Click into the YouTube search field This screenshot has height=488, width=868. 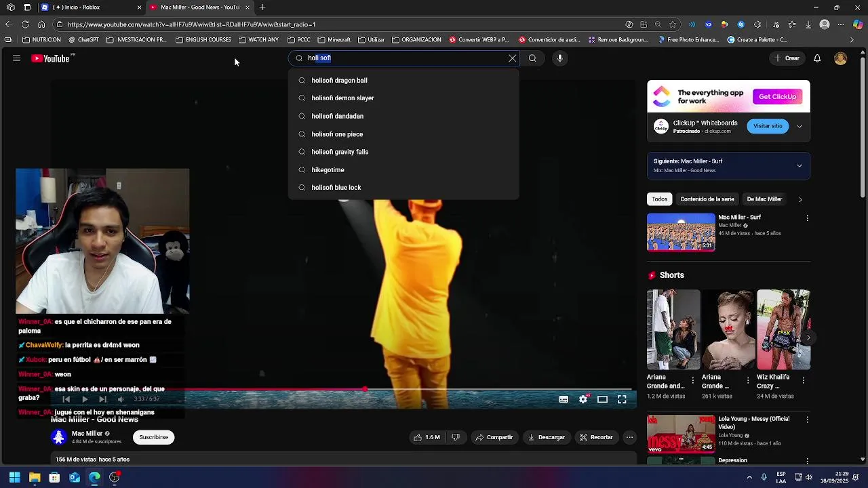tap(403, 58)
